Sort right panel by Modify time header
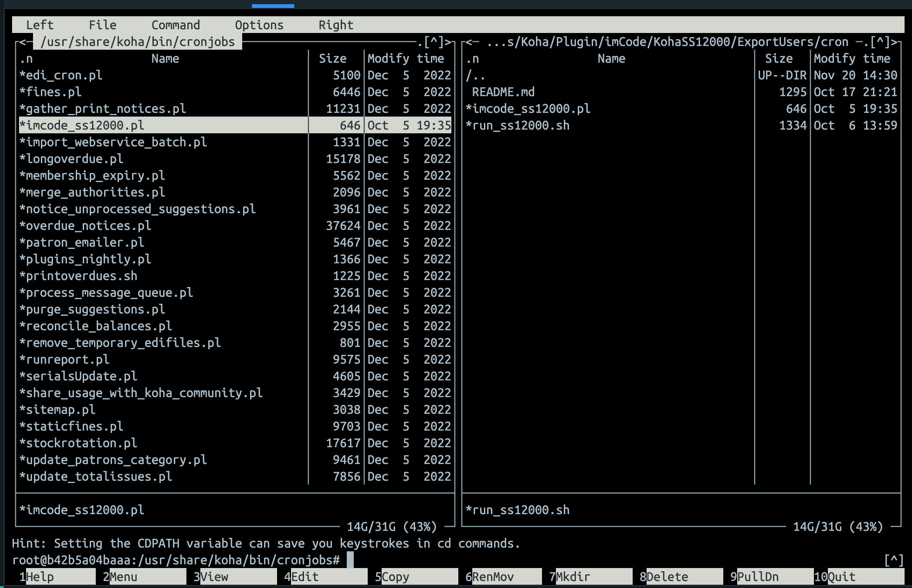Screen dimensions: 912x588 (x=852, y=59)
